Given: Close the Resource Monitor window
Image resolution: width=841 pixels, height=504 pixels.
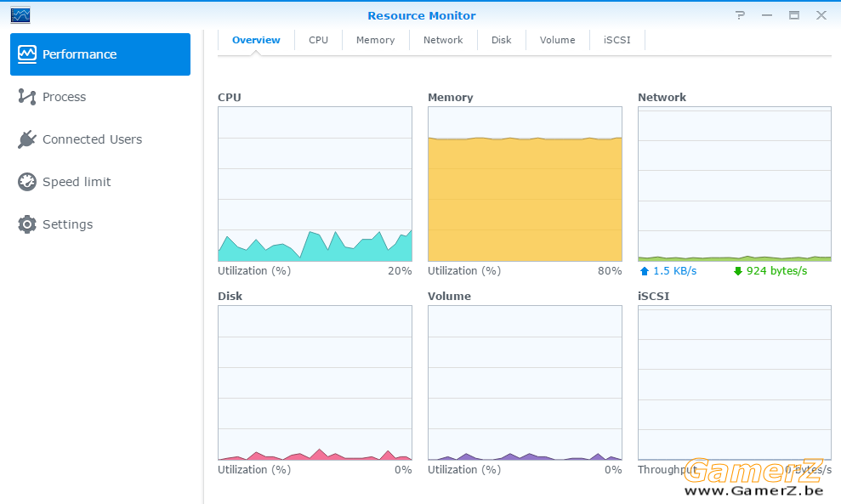Looking at the screenshot, I should [821, 15].
